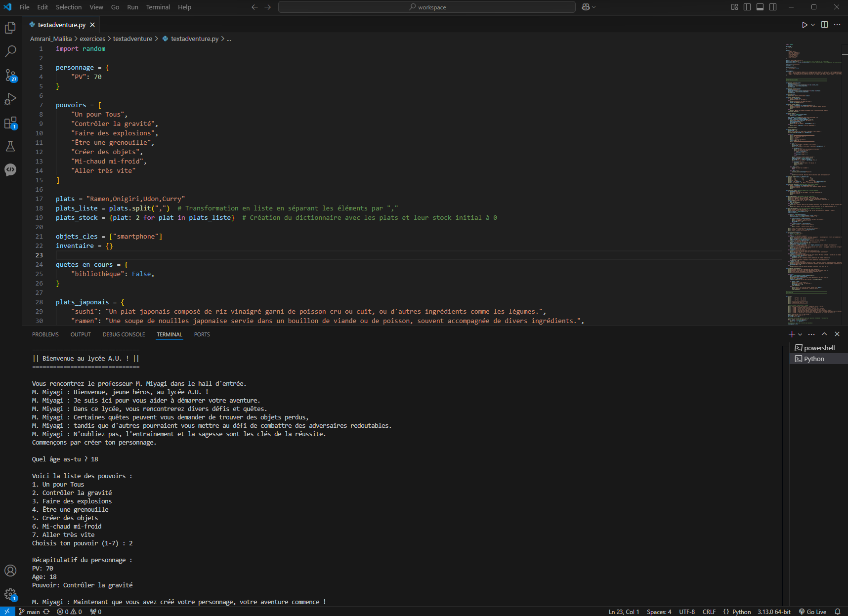
Task: Open the Search view
Action: [10, 51]
